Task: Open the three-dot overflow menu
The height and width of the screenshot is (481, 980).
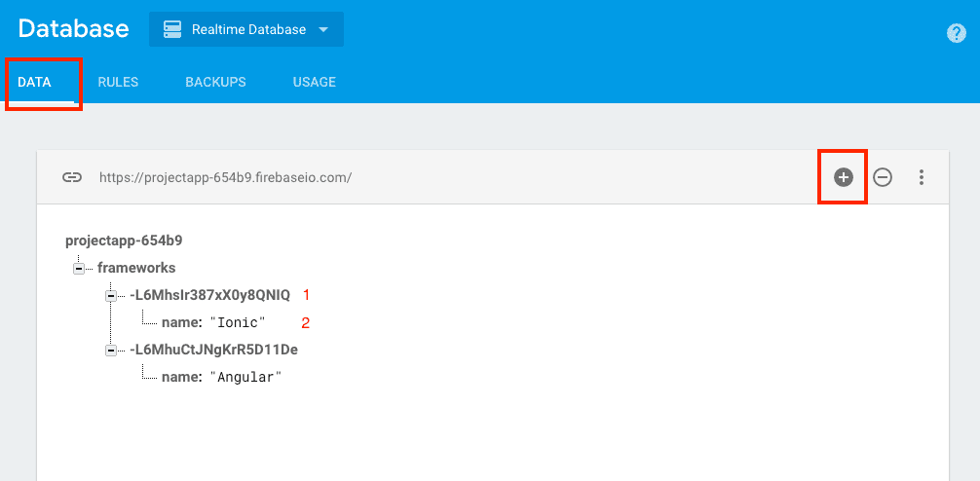Action: coord(921,177)
